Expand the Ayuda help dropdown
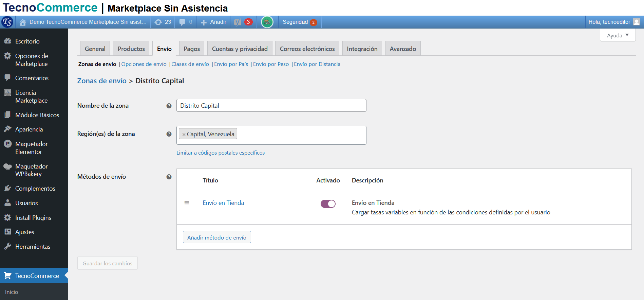 (618, 35)
